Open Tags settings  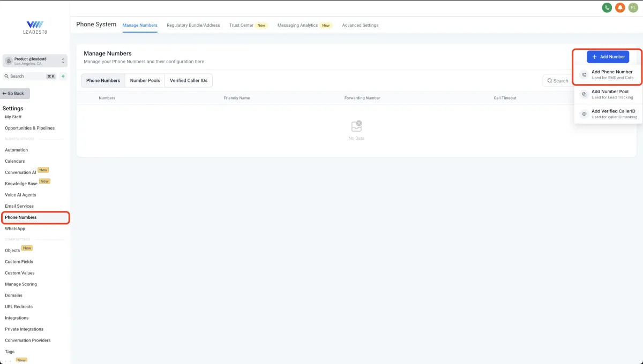(10, 352)
